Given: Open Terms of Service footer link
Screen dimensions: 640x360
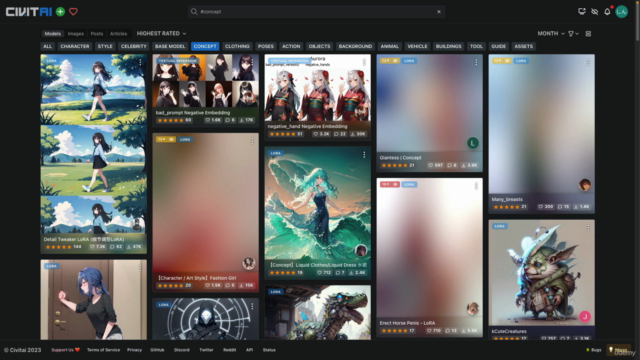Looking at the screenshot, I should click(x=103, y=350).
